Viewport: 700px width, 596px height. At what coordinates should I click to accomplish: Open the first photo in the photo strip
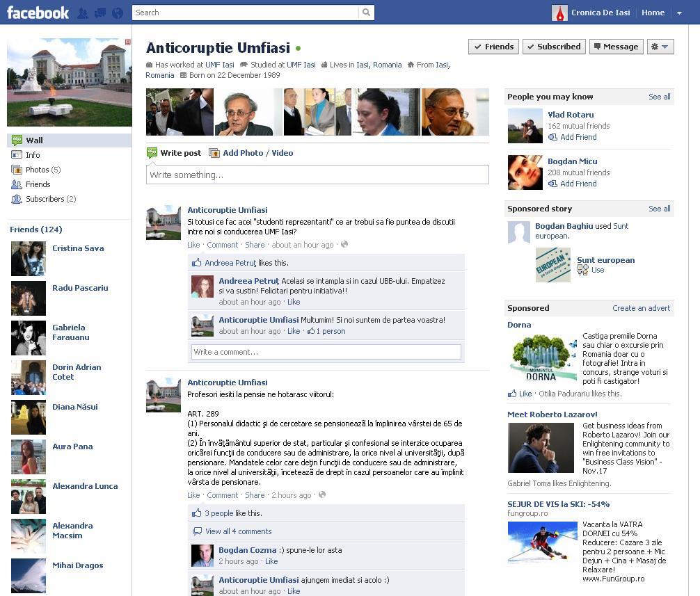180,112
